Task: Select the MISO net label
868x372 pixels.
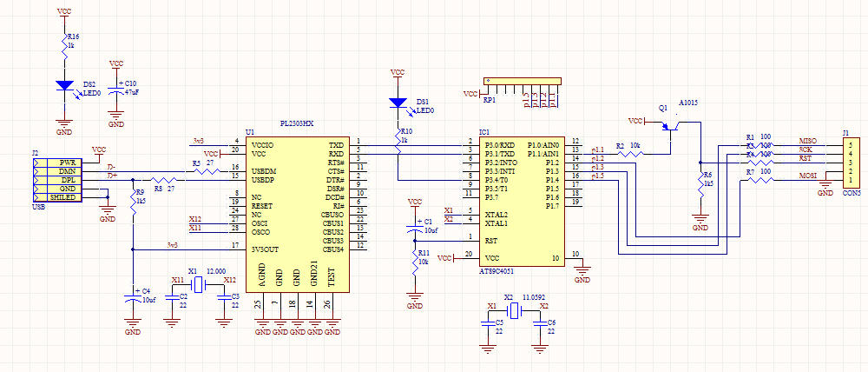Action: pos(806,141)
